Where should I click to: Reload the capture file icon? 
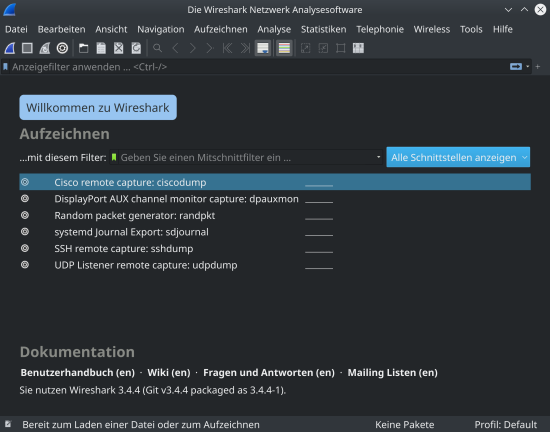(136, 48)
